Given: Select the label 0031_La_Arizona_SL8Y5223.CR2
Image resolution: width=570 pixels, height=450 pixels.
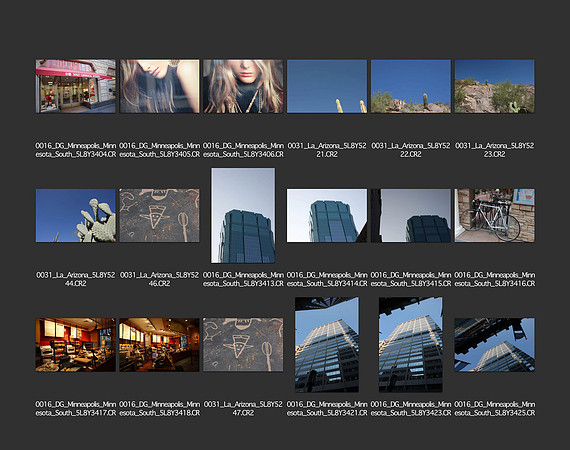Looking at the screenshot, I should tap(494, 150).
